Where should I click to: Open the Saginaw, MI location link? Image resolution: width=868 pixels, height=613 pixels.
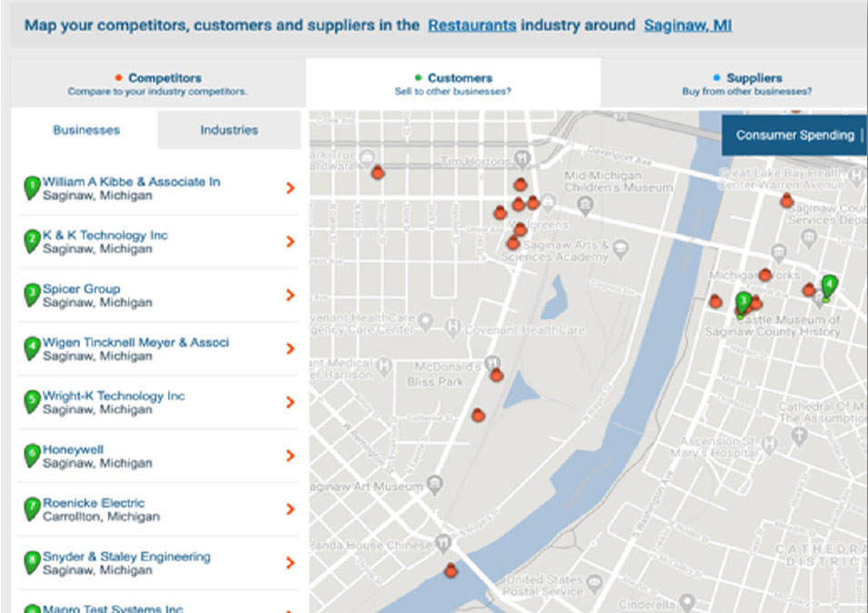pyautogui.click(x=687, y=25)
